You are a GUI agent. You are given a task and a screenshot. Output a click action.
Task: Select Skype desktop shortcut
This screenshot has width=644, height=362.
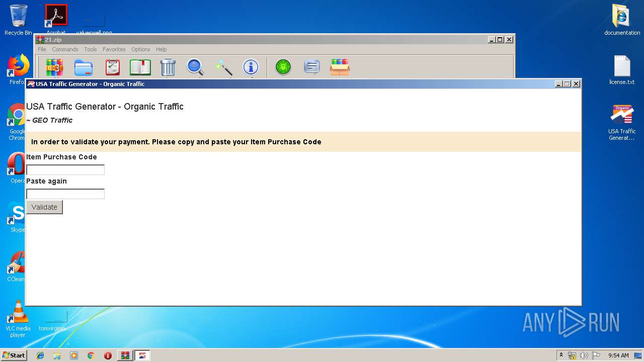(x=17, y=217)
